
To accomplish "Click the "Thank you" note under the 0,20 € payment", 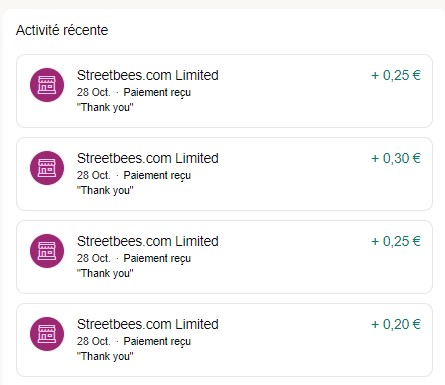I will (x=105, y=356).
